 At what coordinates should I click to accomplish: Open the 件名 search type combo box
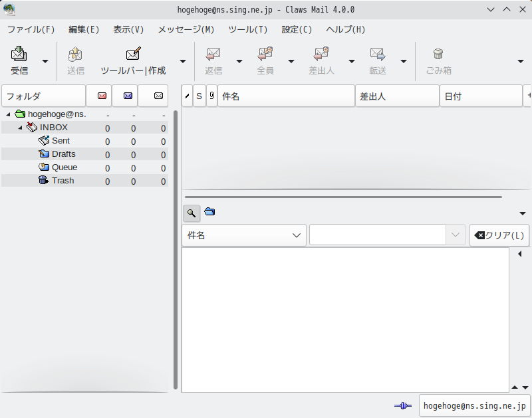point(244,235)
